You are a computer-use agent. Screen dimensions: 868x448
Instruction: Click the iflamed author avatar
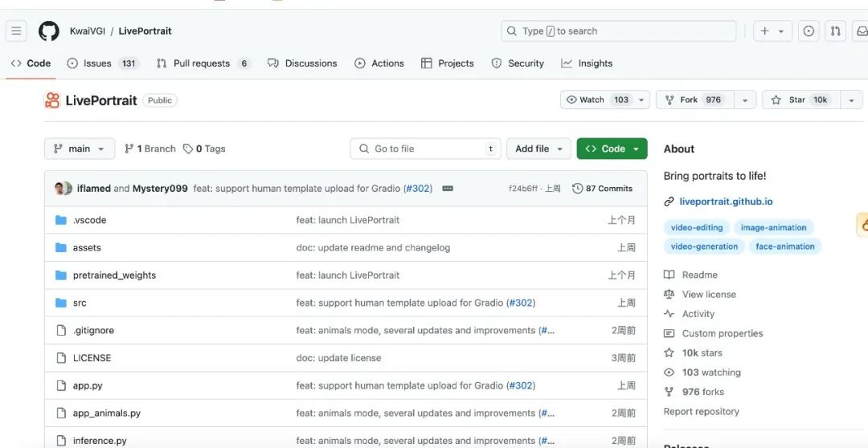[x=59, y=188]
